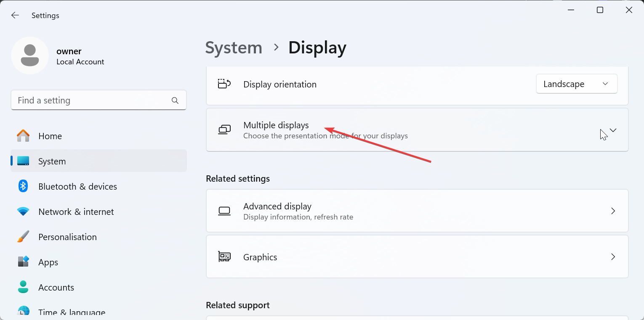
Task: Open Time & language settings
Action: [72, 312]
